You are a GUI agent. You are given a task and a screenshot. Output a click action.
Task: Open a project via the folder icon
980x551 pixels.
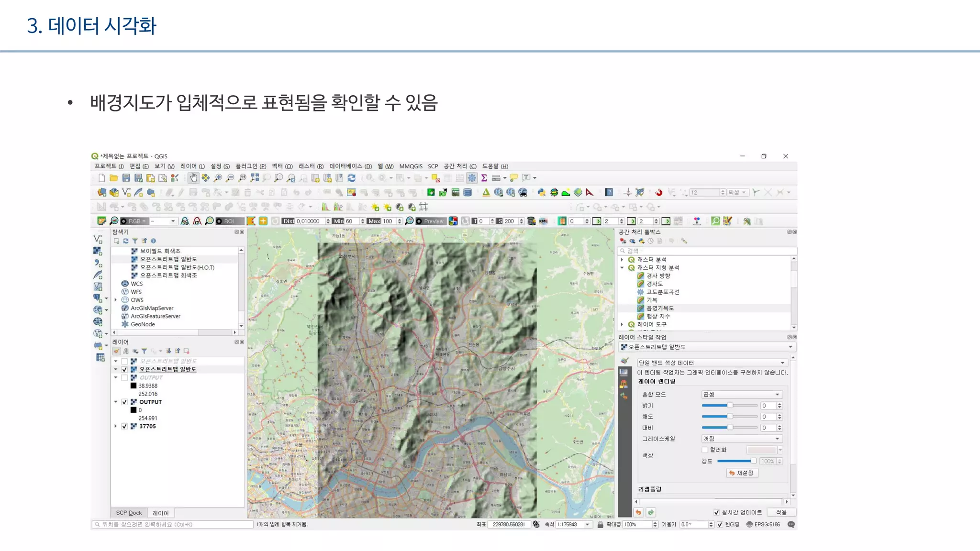tap(113, 178)
